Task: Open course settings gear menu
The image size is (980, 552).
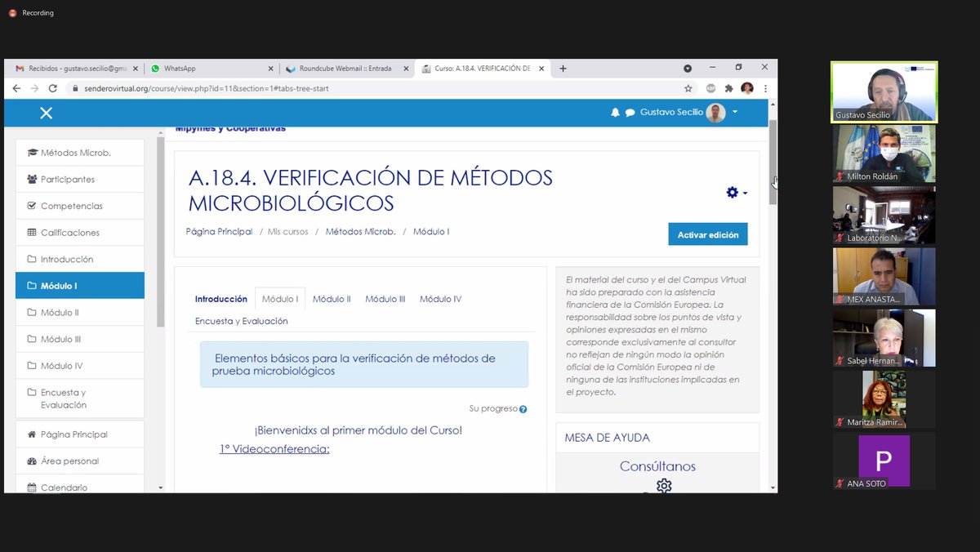Action: tap(737, 193)
